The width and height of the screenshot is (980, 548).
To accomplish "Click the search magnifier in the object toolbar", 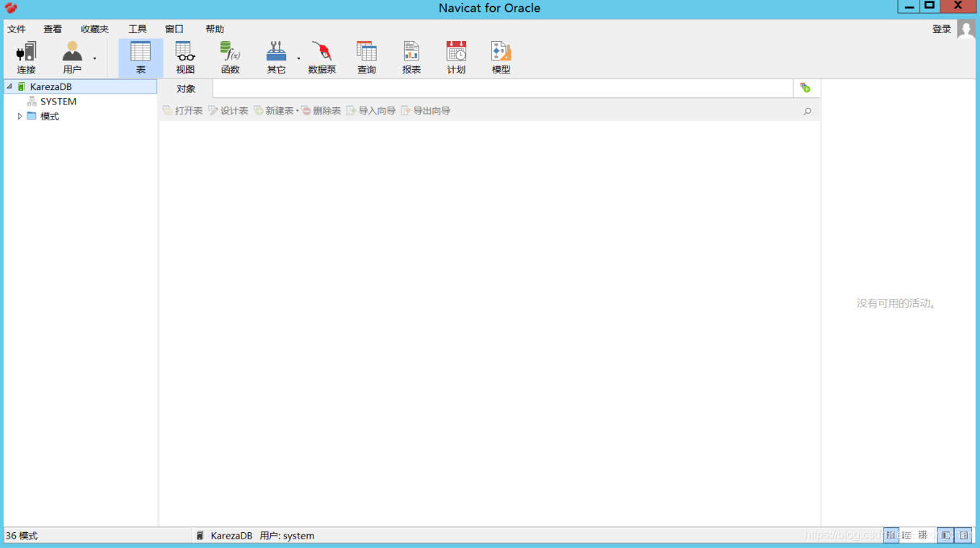I will [807, 111].
